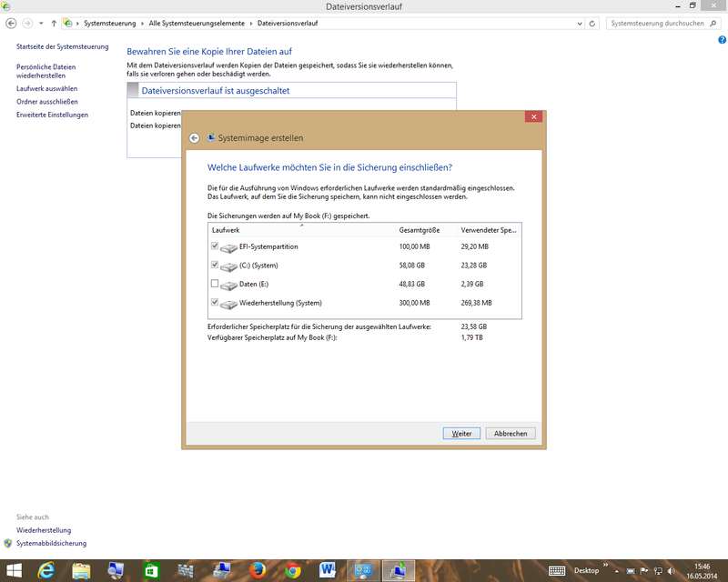
Task: Open Persönliche Dateien wiederherstellen link
Action: [46, 71]
